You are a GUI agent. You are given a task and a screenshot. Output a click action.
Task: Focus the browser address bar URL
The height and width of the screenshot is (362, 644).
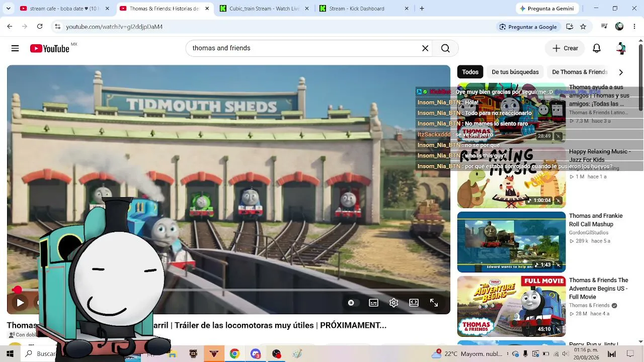point(114,27)
